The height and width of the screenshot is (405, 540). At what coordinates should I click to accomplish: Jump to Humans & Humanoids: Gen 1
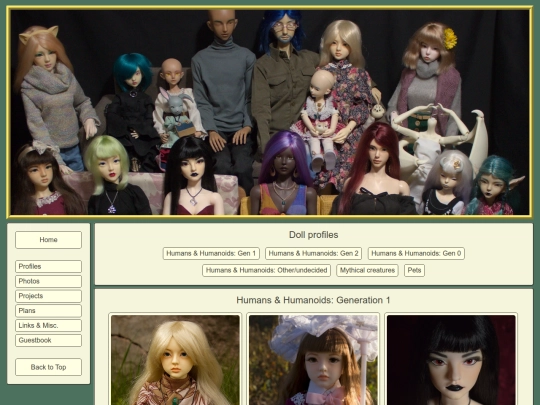pyautogui.click(x=211, y=253)
